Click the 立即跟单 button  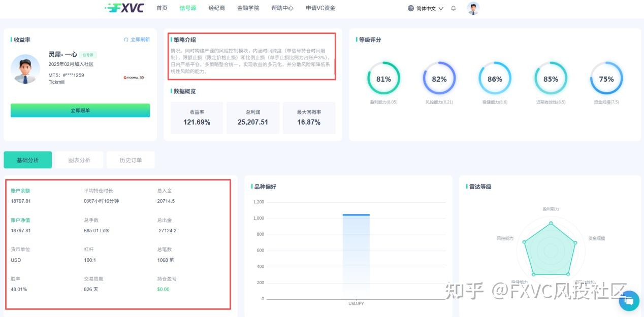tap(80, 111)
